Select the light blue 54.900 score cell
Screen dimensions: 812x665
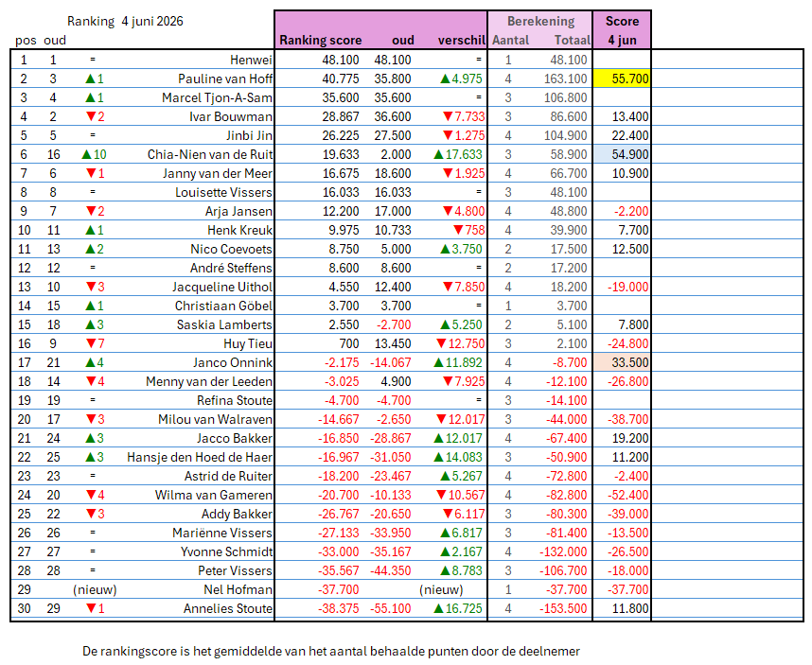click(x=622, y=154)
